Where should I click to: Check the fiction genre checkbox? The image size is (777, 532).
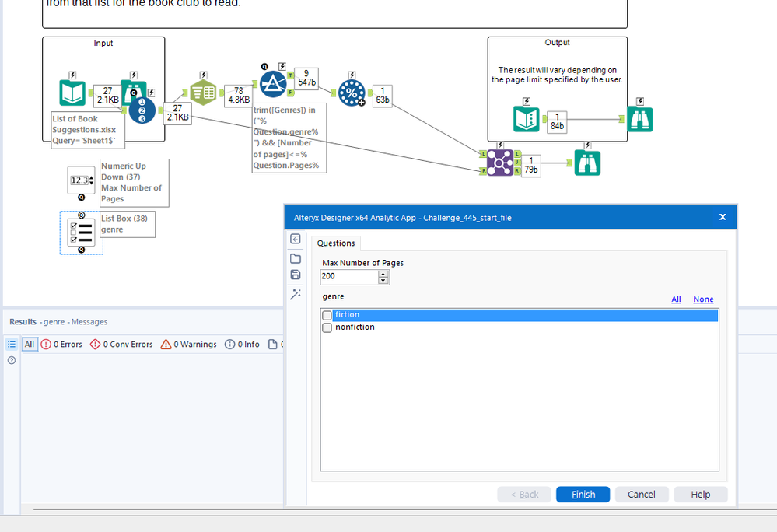(x=327, y=315)
